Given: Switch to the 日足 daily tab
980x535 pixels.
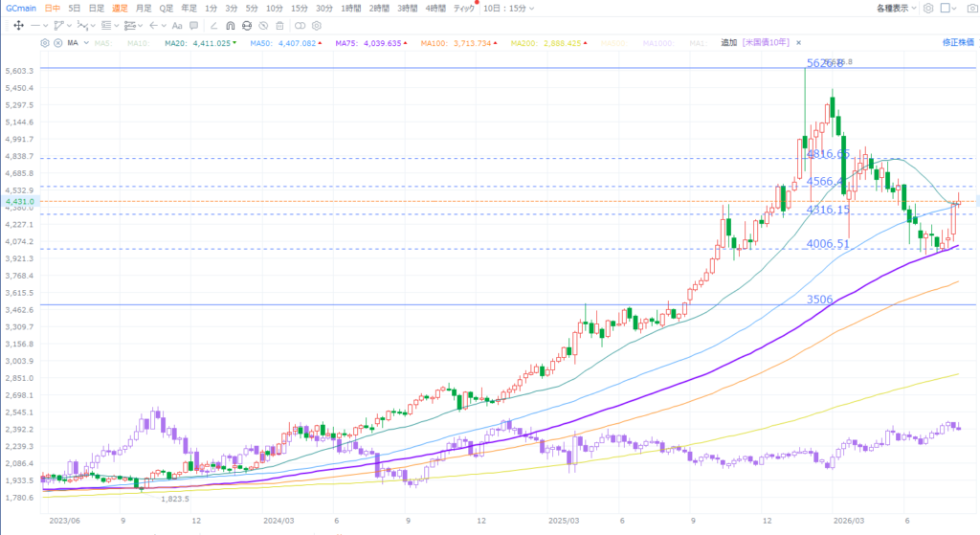Looking at the screenshot, I should [97, 8].
